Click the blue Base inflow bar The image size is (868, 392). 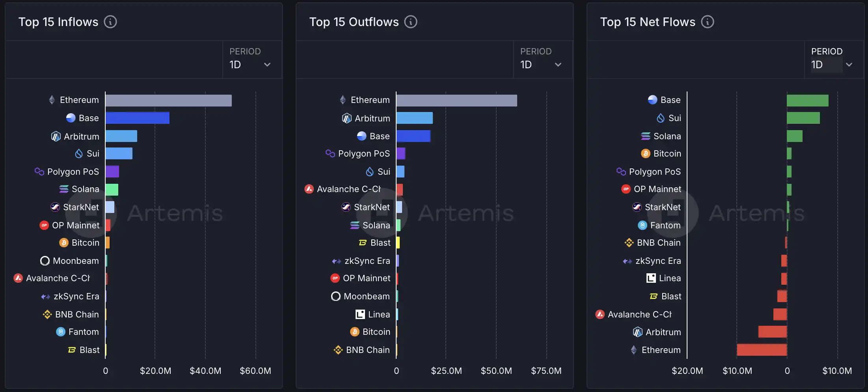(x=137, y=118)
